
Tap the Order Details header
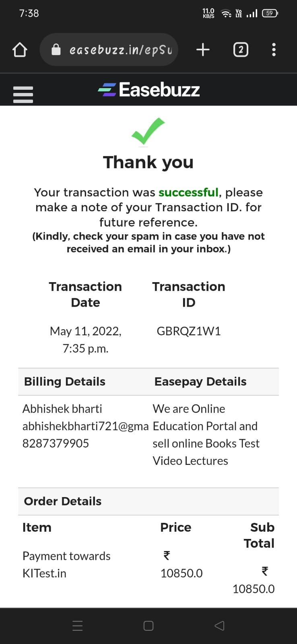tap(63, 501)
